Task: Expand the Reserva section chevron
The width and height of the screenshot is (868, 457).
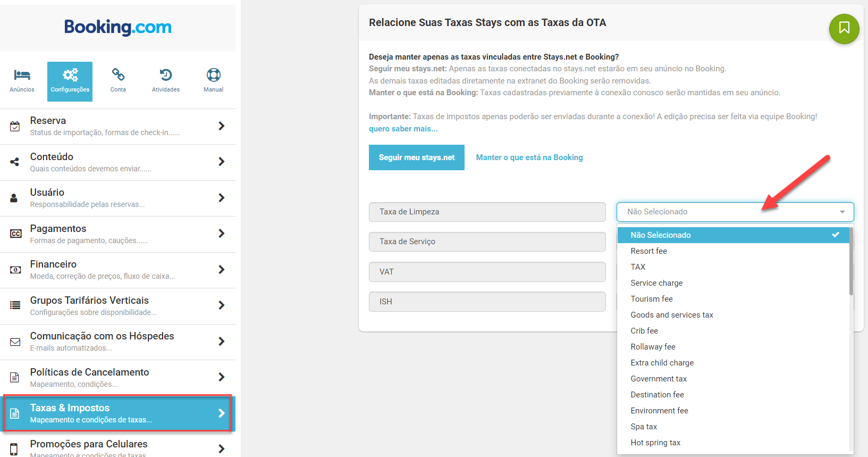Action: click(222, 126)
